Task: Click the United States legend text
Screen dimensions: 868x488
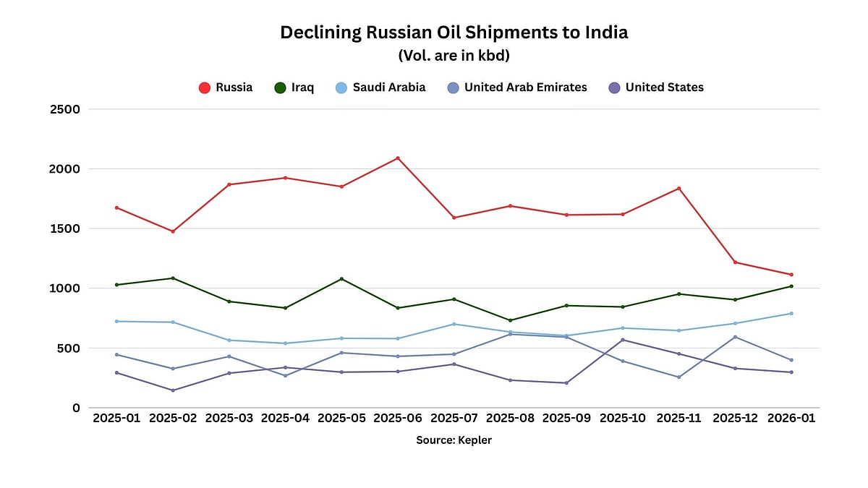Action: pos(664,87)
